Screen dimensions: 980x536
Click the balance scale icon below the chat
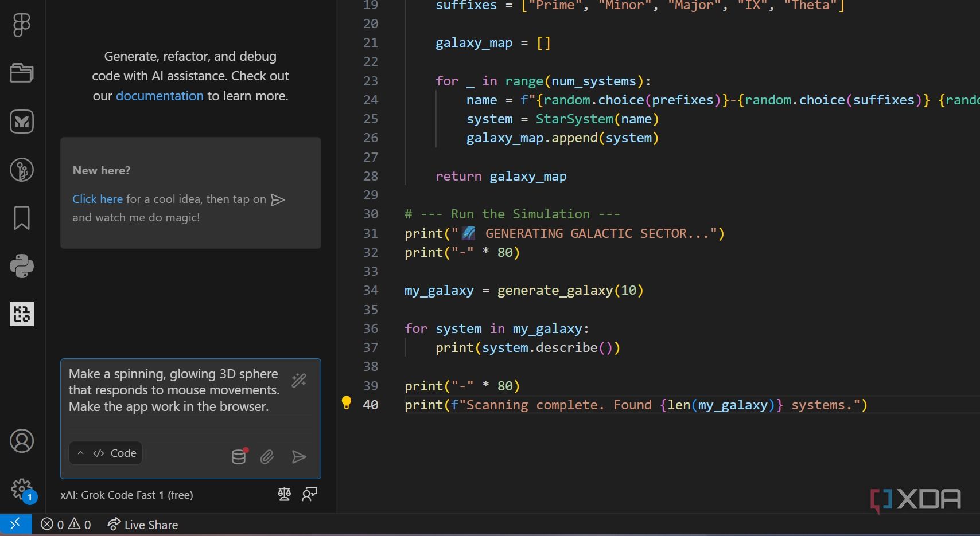pyautogui.click(x=284, y=494)
